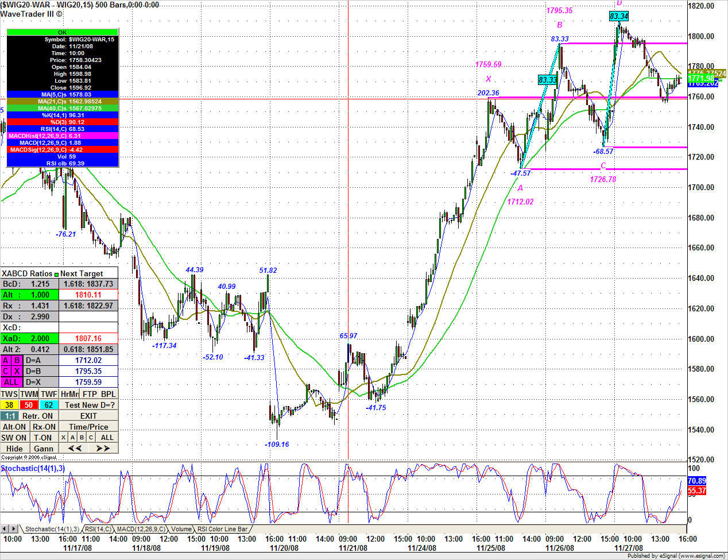Click the RSI(14,C)s 68.53 row

pos(63,129)
